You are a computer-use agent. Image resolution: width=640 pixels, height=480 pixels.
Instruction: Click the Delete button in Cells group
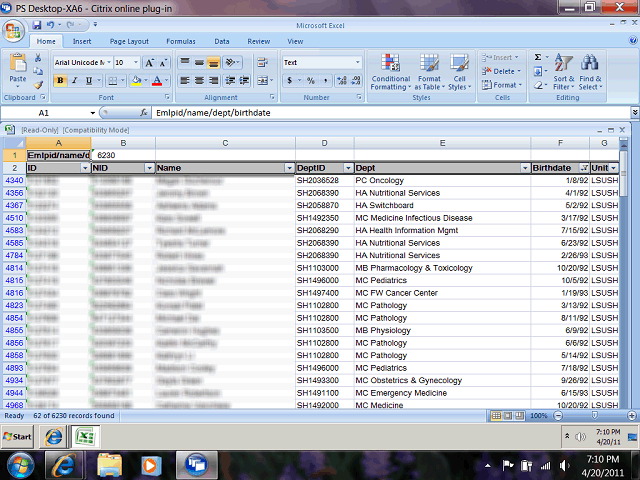click(x=503, y=71)
